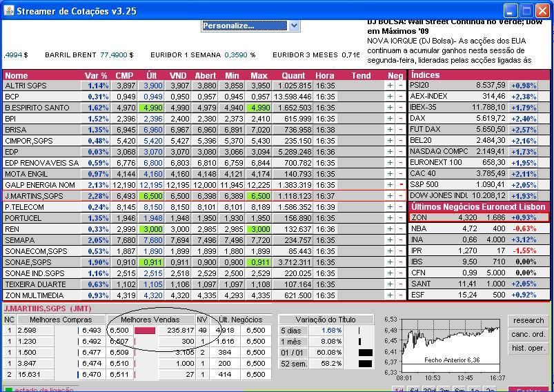This screenshot has width=554, height=392.
Task: Click the Quant column header
Action: [x=293, y=75]
